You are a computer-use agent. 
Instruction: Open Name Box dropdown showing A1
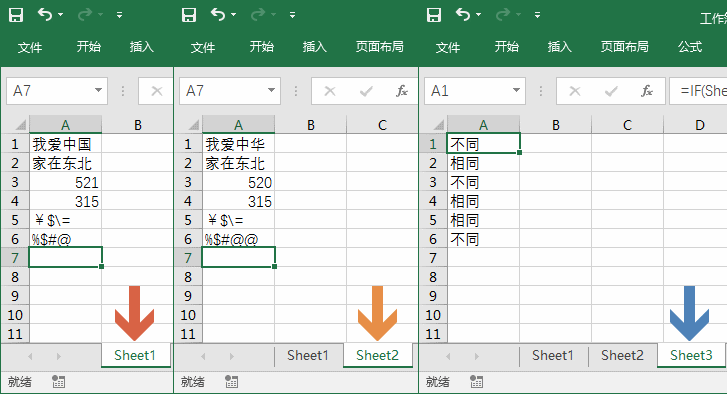pyautogui.click(x=516, y=90)
